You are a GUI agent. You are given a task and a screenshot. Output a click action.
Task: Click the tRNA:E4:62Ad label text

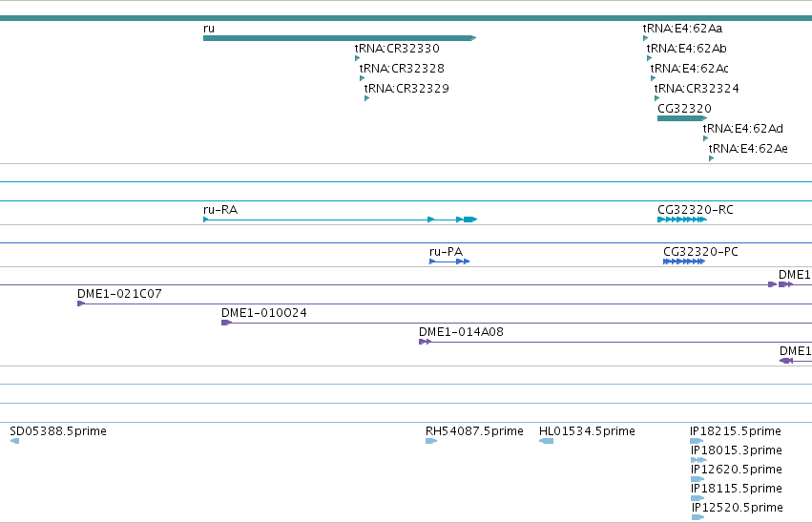(x=743, y=129)
